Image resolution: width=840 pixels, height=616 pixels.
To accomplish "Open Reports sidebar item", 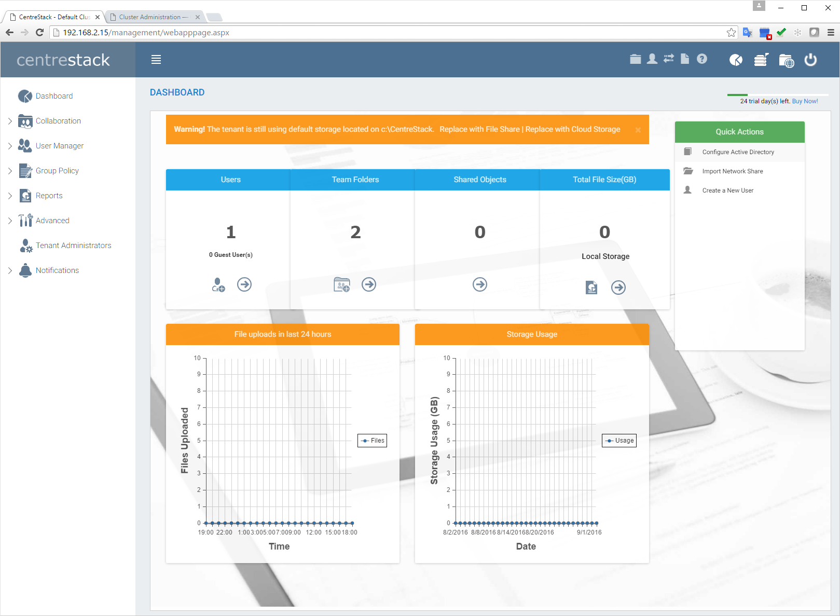I will point(49,196).
